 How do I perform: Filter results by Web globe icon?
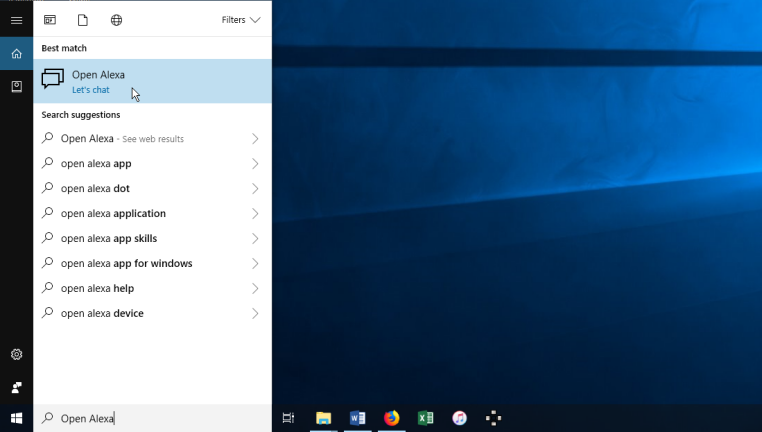116,20
